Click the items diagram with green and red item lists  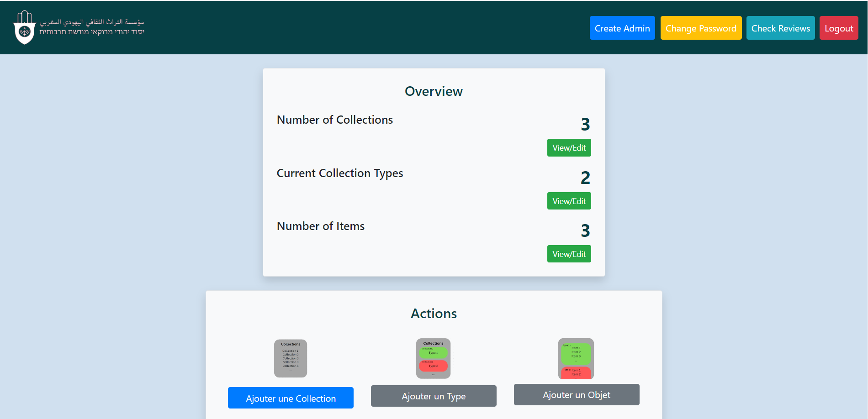pyautogui.click(x=576, y=358)
